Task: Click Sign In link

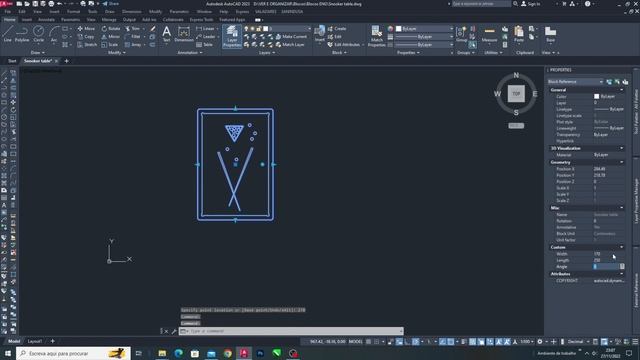Action: (x=531, y=4)
